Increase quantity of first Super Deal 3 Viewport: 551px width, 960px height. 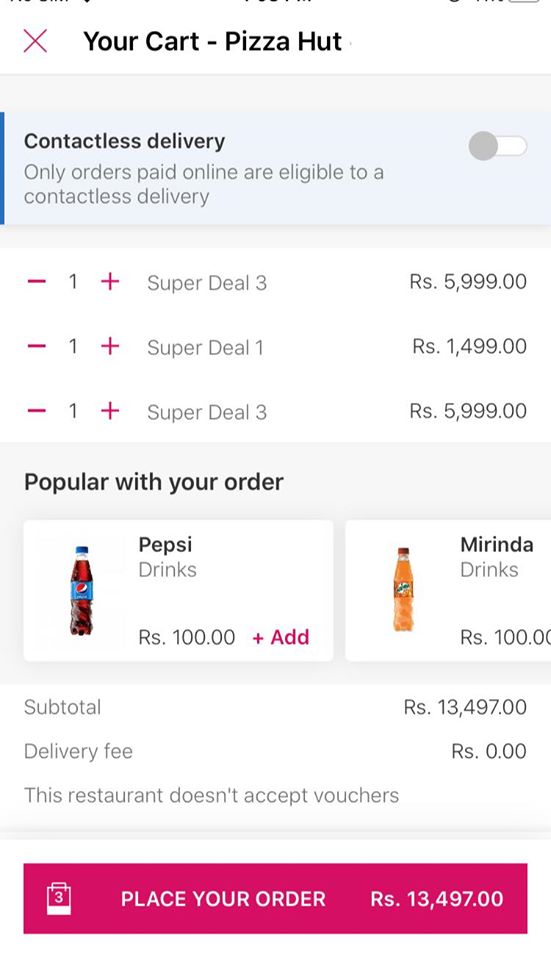point(110,282)
